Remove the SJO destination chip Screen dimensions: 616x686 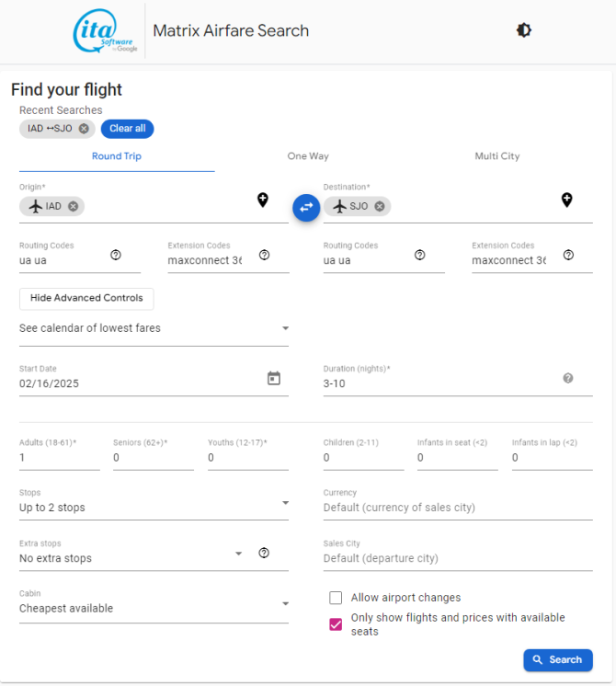[x=380, y=206]
